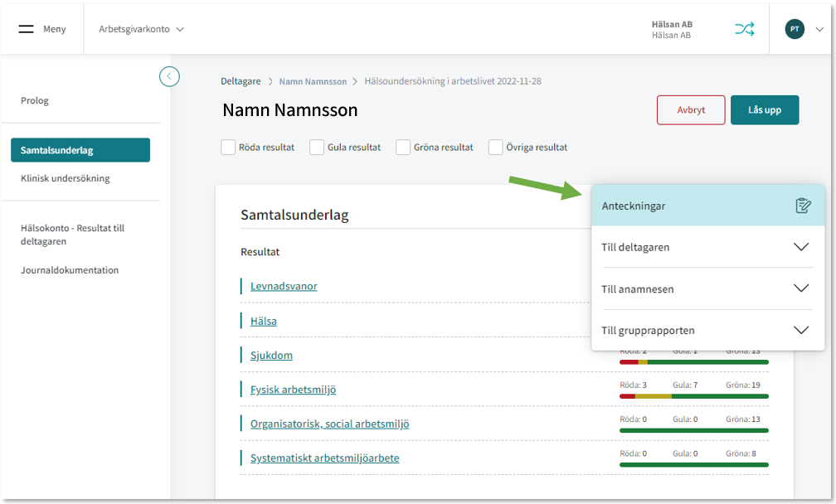Screen dimensions: 836x504
Task: Click the Resultat subheading
Action: point(260,252)
